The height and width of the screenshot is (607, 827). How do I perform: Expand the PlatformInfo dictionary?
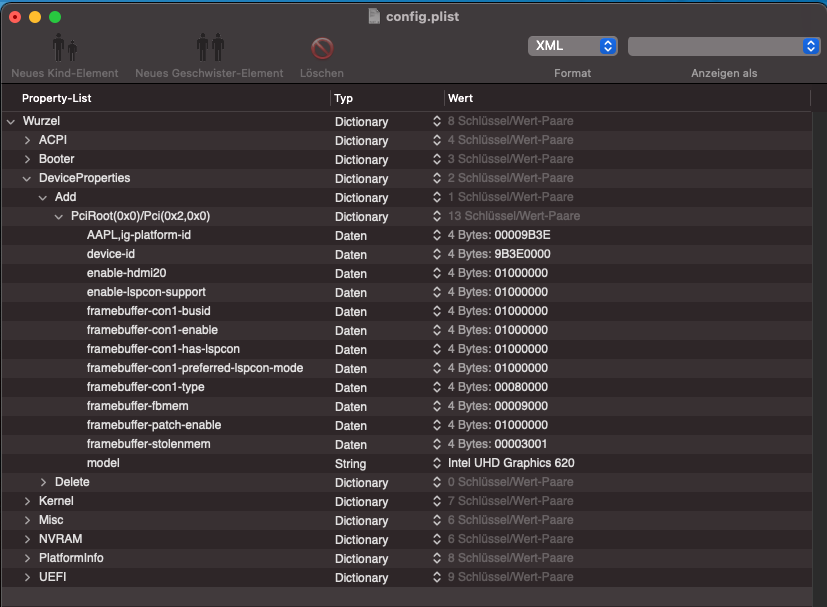click(x=28, y=558)
